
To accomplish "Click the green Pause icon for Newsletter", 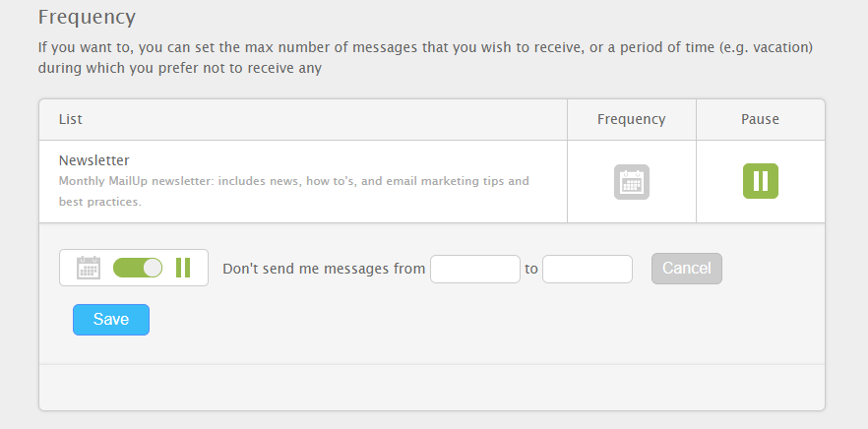I will click(x=760, y=181).
